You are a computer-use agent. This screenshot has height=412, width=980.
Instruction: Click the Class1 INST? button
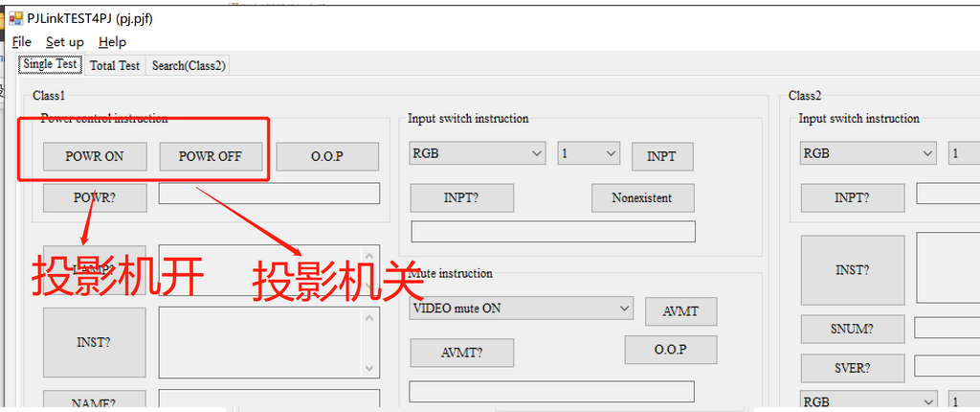tap(95, 342)
